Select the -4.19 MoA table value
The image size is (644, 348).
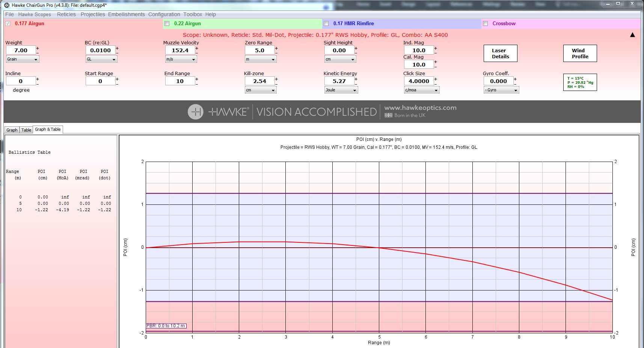click(x=62, y=210)
